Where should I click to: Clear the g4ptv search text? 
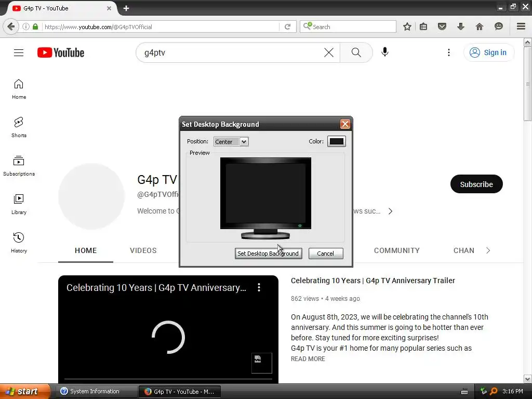pos(329,52)
